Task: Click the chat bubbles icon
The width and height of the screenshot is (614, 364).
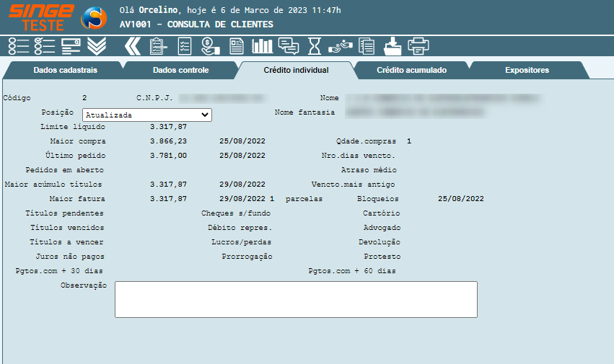Action: (x=289, y=46)
